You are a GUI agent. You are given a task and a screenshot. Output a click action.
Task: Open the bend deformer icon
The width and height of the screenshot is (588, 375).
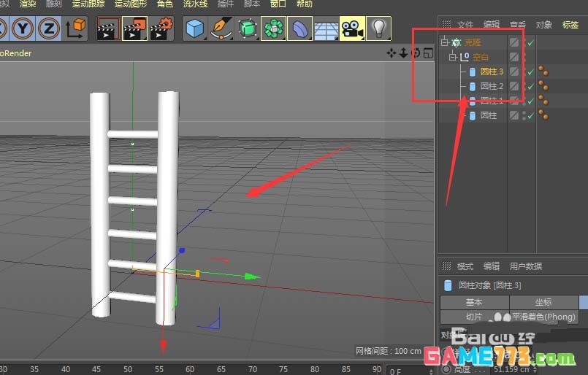pos(299,28)
